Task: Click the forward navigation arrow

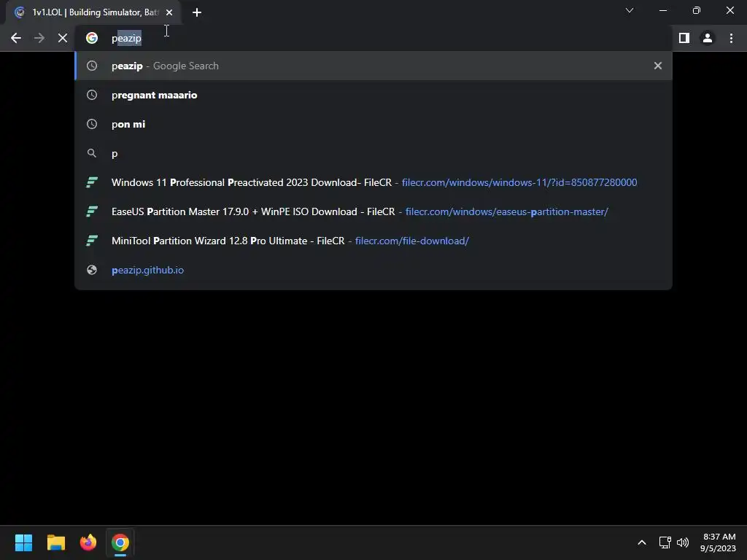Action: (39, 38)
